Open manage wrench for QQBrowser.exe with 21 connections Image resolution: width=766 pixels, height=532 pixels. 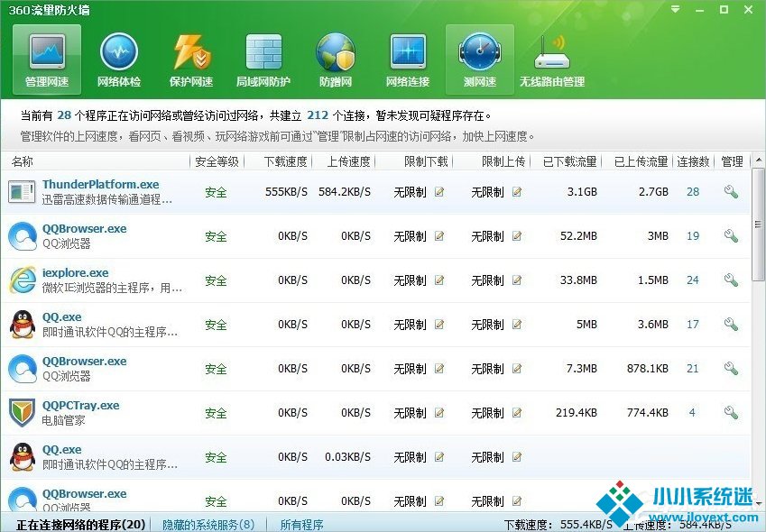731,369
